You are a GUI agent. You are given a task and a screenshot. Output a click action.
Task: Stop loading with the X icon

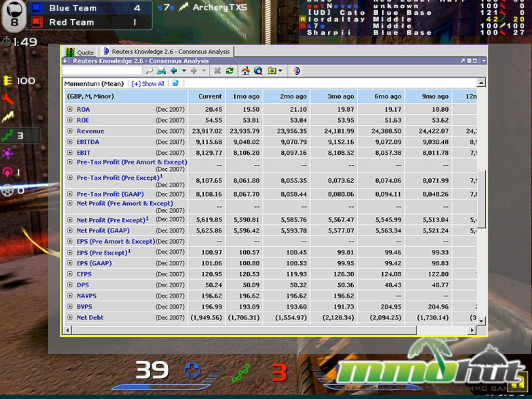(x=217, y=71)
